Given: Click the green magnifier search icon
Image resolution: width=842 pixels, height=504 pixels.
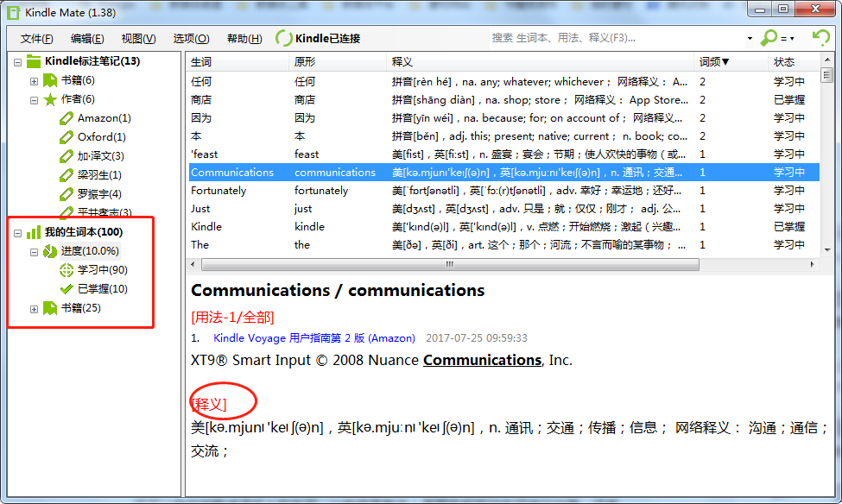Looking at the screenshot, I should coord(769,38).
